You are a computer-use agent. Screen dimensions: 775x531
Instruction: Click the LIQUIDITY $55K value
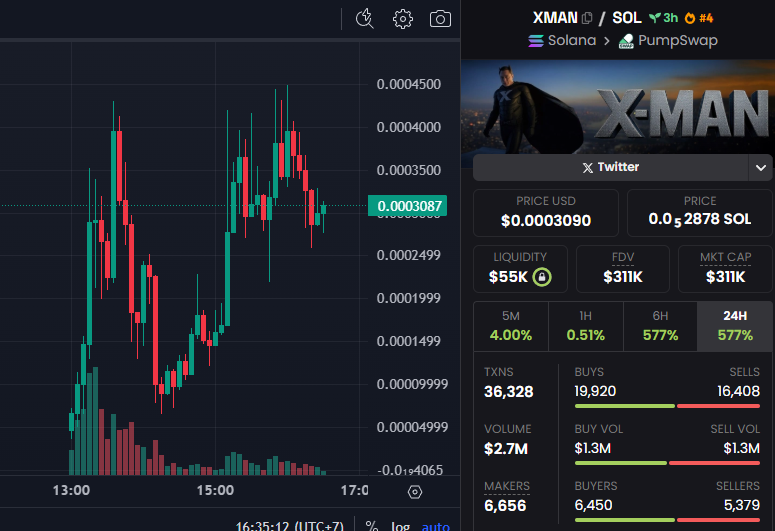coord(508,277)
